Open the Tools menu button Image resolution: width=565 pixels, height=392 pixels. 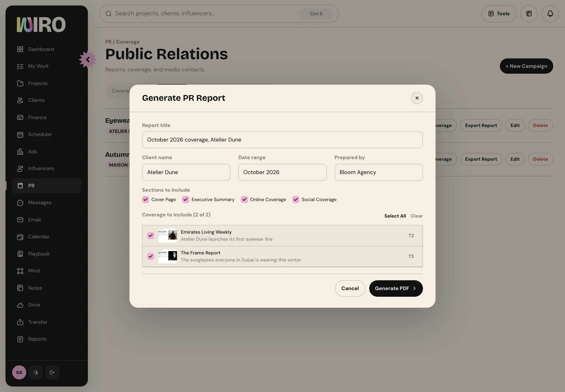(x=499, y=14)
